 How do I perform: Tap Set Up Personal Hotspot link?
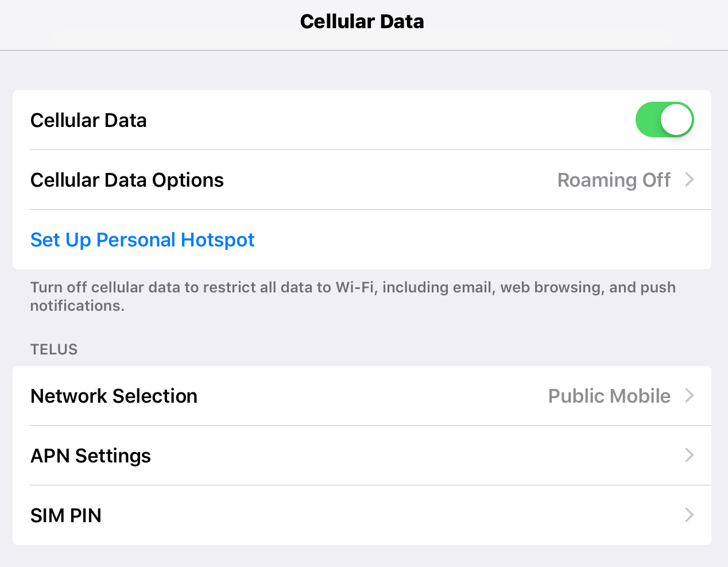(142, 240)
